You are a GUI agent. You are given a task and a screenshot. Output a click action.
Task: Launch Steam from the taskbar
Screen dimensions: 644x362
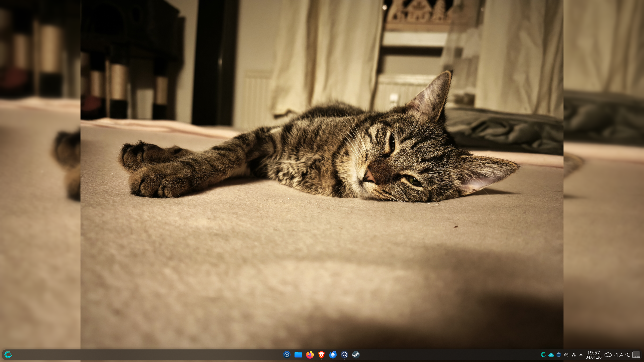click(356, 355)
